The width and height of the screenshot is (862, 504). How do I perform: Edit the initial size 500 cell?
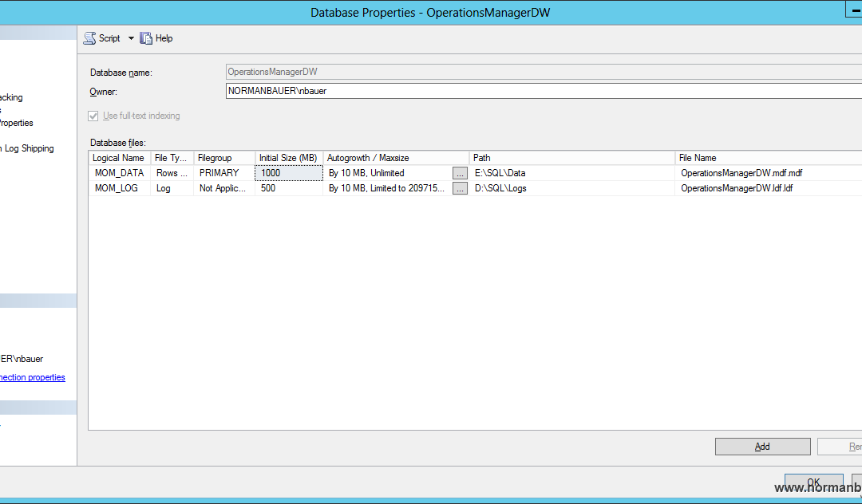[289, 188]
